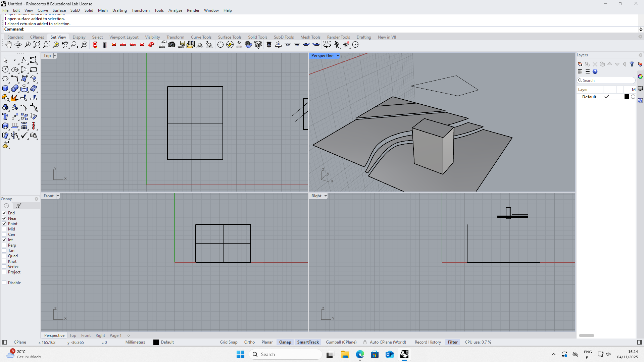Enable the Mid object snap
Image resolution: width=644 pixels, height=362 pixels.
tap(4, 229)
